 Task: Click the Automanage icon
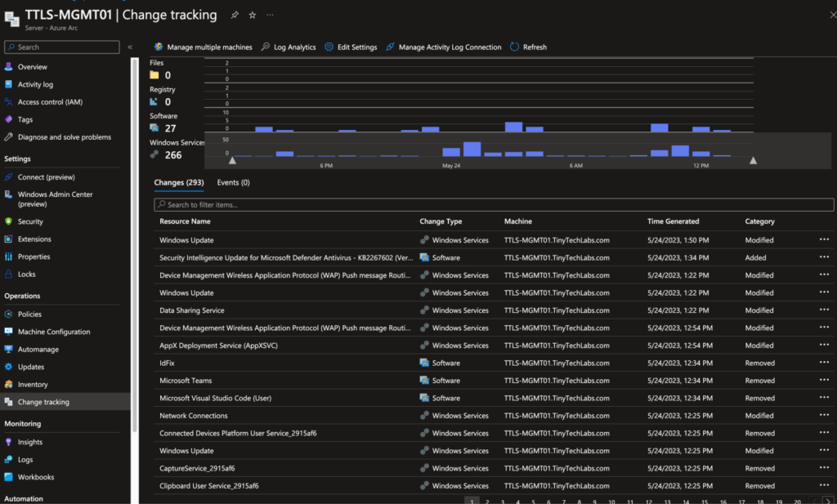pyautogui.click(x=8, y=350)
